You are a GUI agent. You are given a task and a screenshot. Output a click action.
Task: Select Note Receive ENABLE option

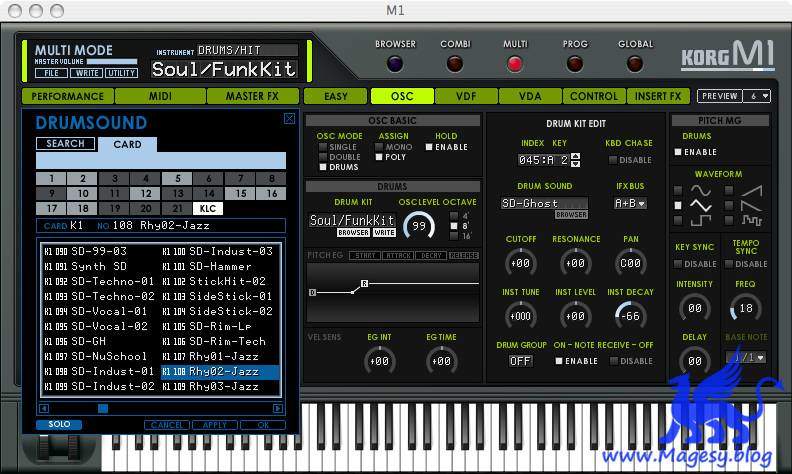559,361
